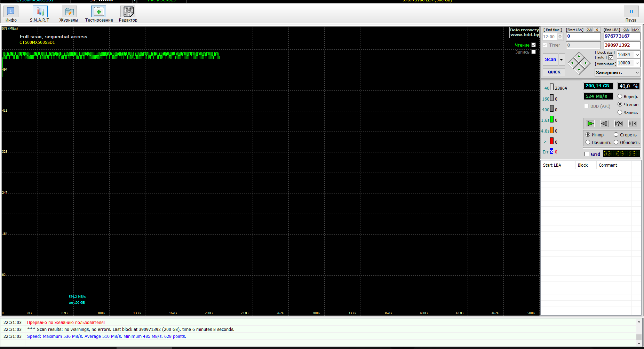
Task: Click the up arrow on navigation diamond
Action: pyautogui.click(x=579, y=56)
